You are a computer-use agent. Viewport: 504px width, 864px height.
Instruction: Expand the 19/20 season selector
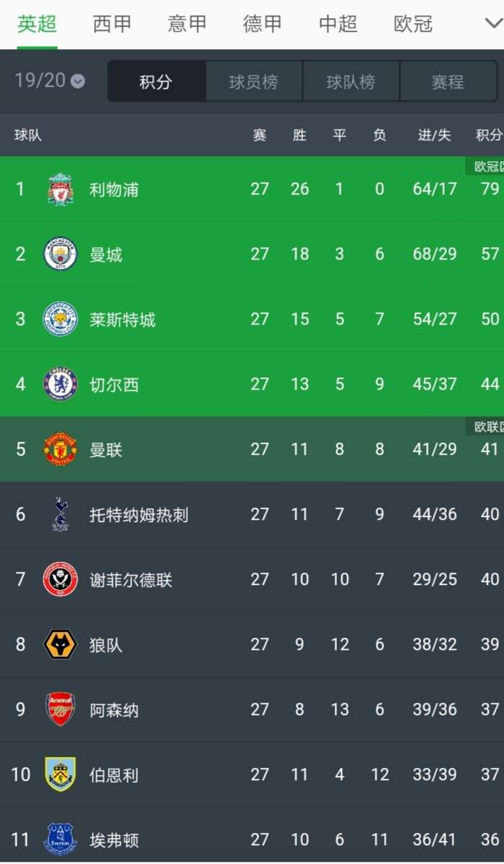pyautogui.click(x=50, y=80)
